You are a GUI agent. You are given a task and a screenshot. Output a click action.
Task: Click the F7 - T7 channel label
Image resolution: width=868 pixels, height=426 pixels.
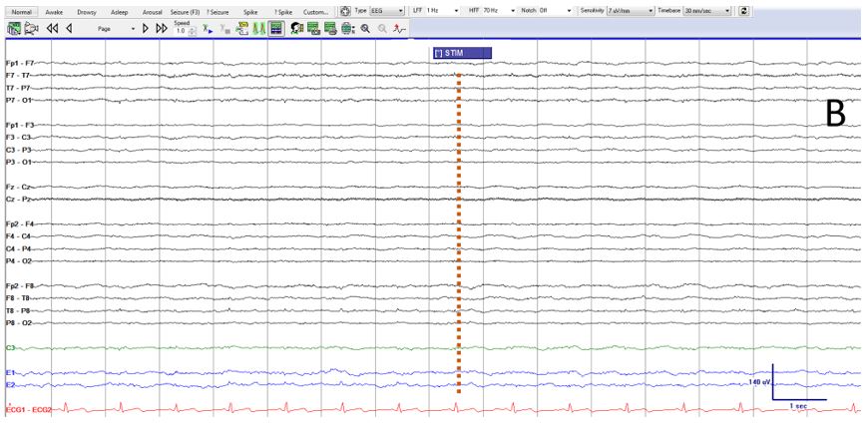click(18, 75)
